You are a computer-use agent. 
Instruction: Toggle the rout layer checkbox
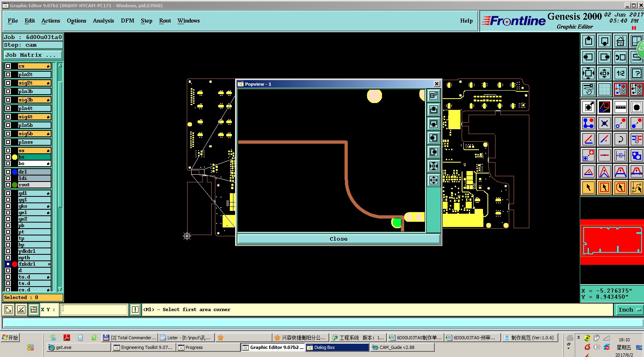coord(8,185)
